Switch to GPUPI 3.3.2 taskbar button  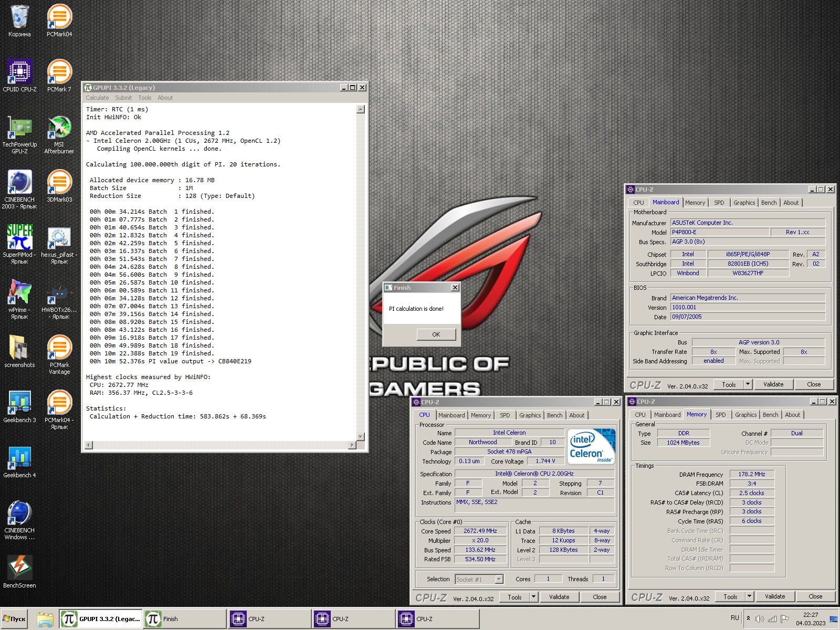(101, 619)
